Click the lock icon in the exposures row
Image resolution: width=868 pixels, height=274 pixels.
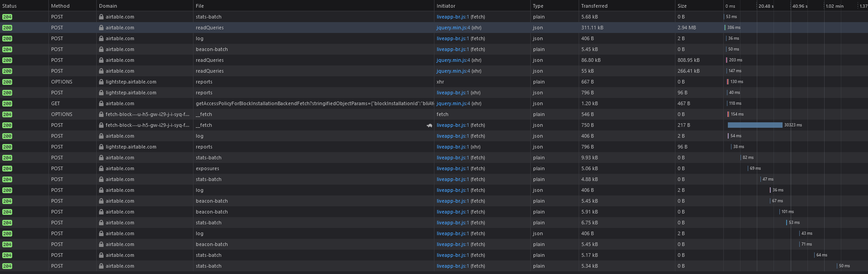coord(101,168)
